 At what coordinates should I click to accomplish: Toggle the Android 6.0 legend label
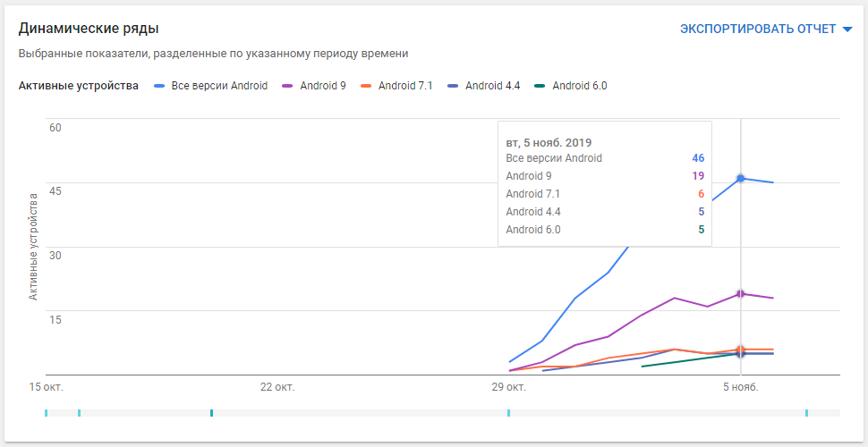click(571, 86)
